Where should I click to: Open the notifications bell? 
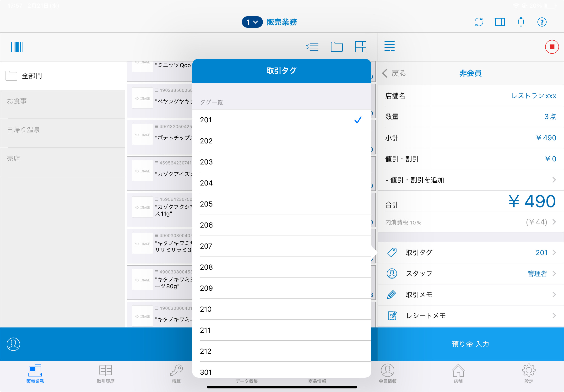pos(521,22)
